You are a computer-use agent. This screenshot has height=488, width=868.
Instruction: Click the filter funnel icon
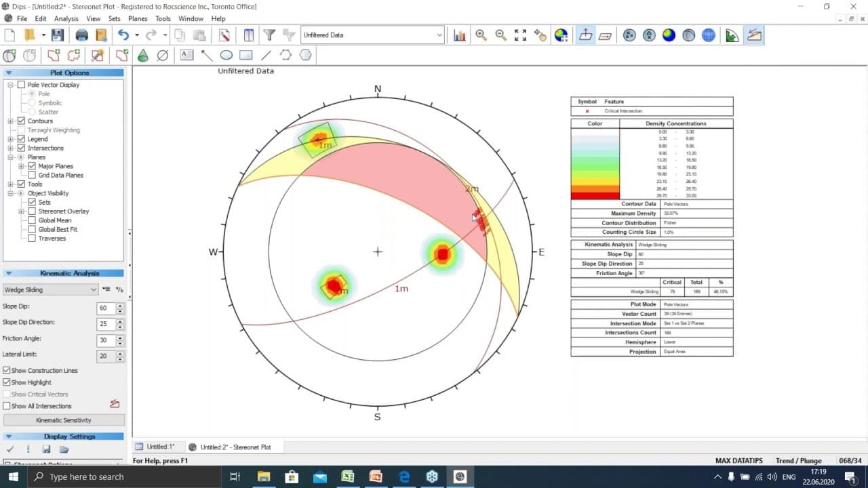[269, 35]
